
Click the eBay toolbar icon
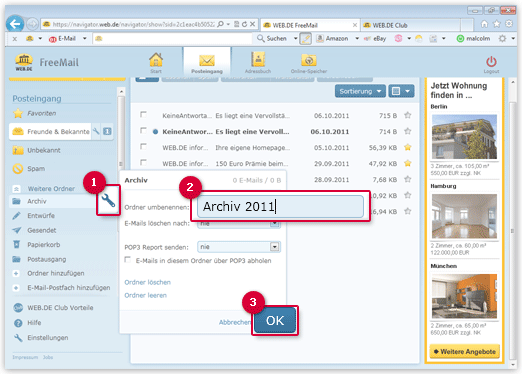[367, 39]
